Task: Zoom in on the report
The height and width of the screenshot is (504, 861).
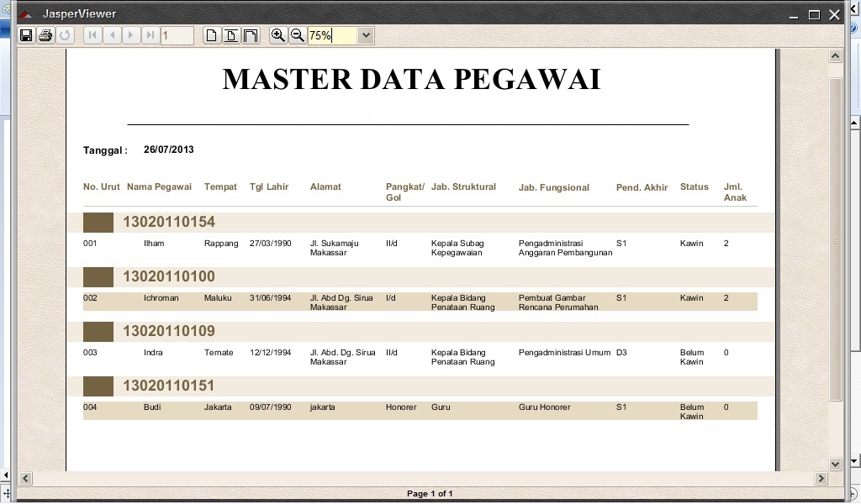Action: click(277, 34)
